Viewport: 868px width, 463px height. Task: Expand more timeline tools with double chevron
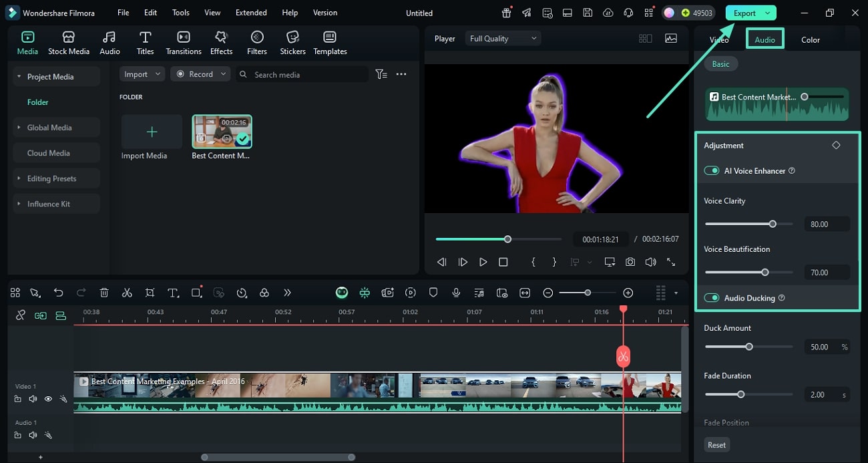pos(287,293)
